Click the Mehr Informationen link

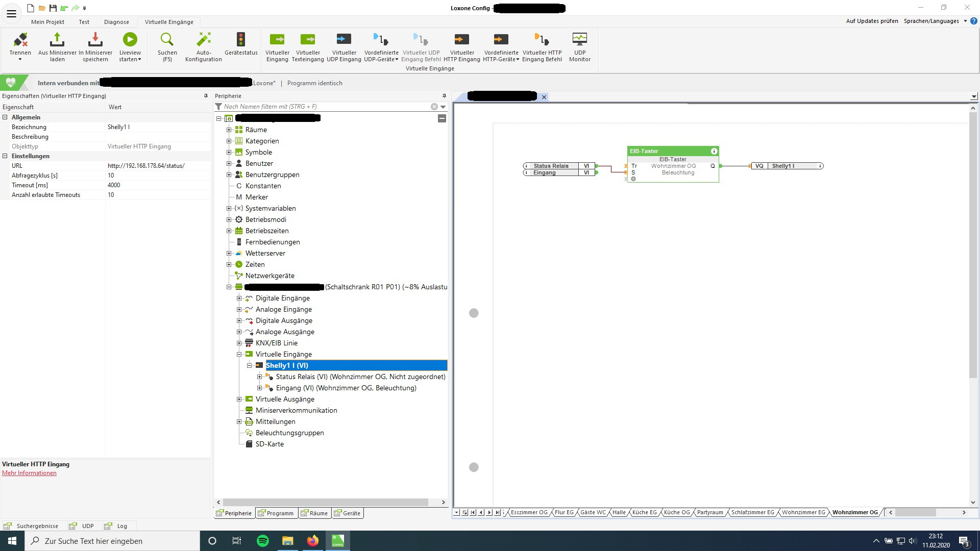(29, 473)
